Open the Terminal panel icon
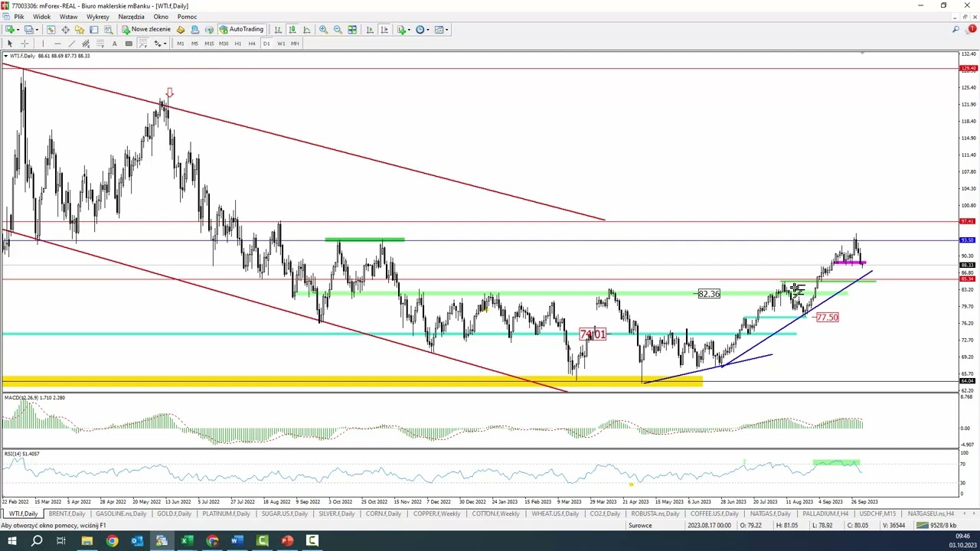The height and width of the screenshot is (551, 980). (93, 30)
